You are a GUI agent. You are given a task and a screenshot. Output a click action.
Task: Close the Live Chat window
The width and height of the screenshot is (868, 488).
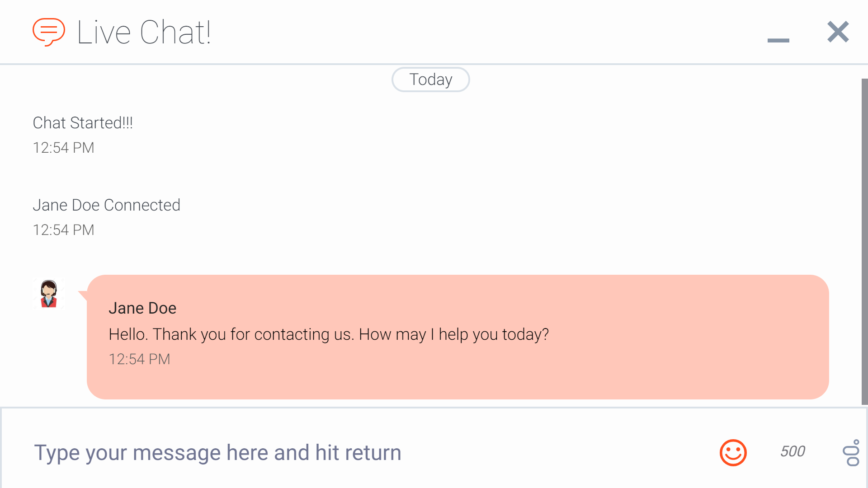tap(838, 32)
